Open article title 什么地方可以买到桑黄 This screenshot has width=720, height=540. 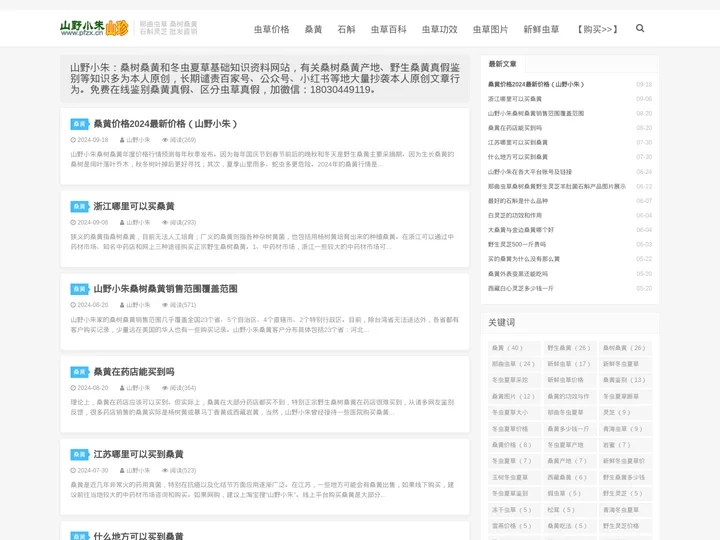(x=138, y=536)
